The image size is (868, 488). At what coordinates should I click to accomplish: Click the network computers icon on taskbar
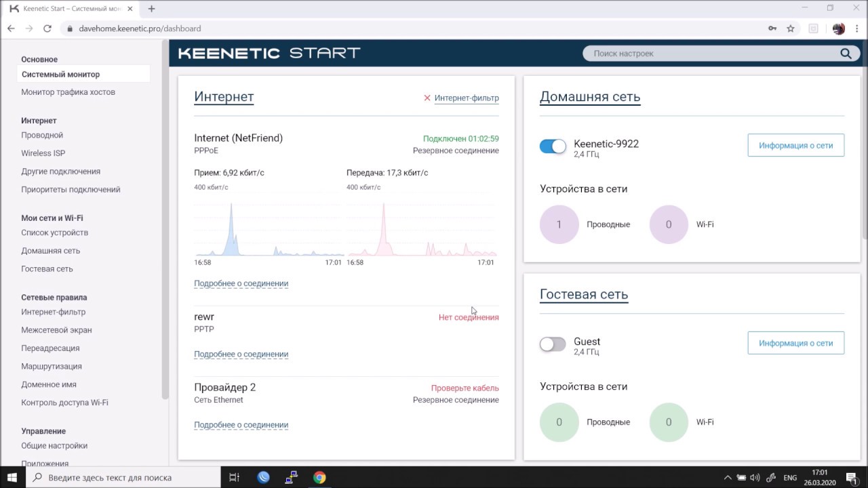coord(291,477)
